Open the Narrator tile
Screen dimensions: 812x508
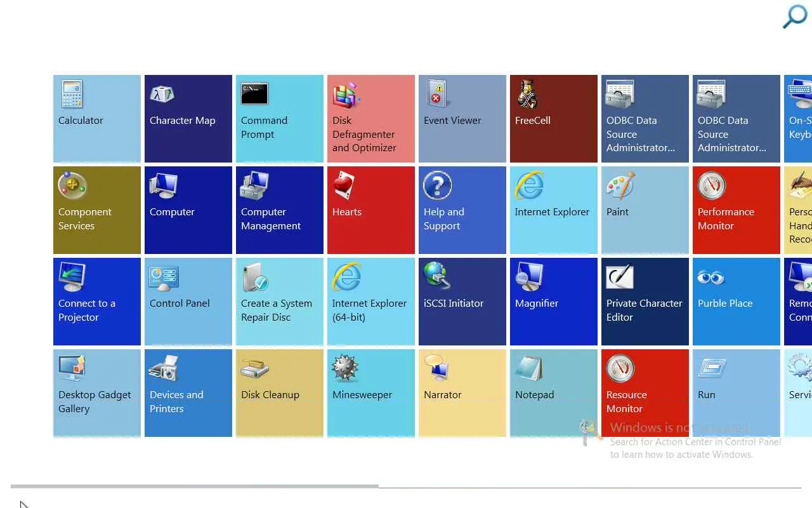pyautogui.click(x=462, y=393)
